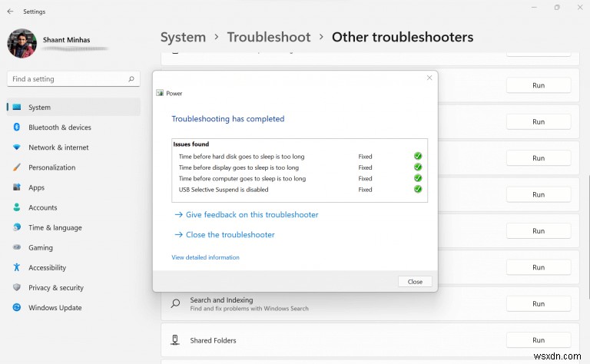This screenshot has height=364, width=590.
Task: Click the Troubleshoot breadcrumb
Action: click(268, 37)
